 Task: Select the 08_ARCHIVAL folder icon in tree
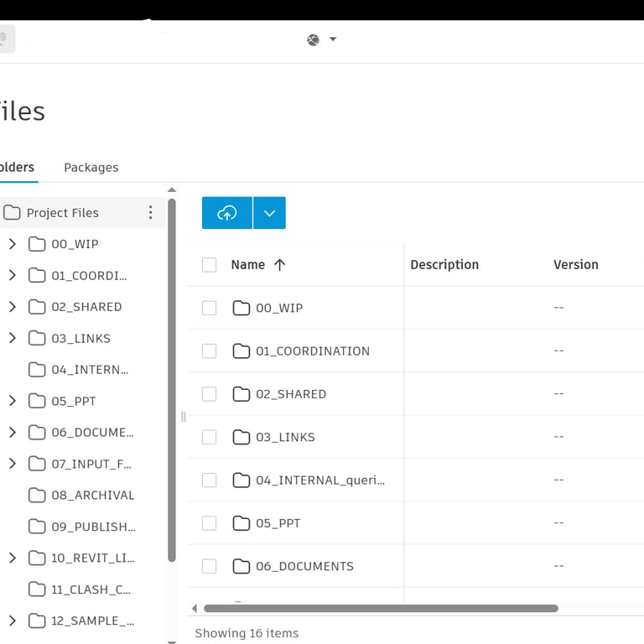point(37,495)
